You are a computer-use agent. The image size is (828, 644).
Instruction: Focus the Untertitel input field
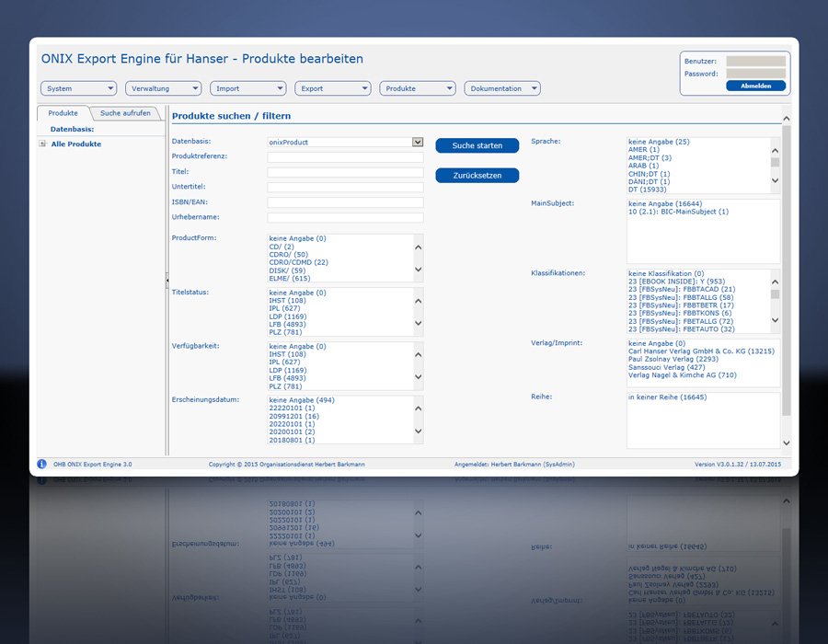pos(345,187)
